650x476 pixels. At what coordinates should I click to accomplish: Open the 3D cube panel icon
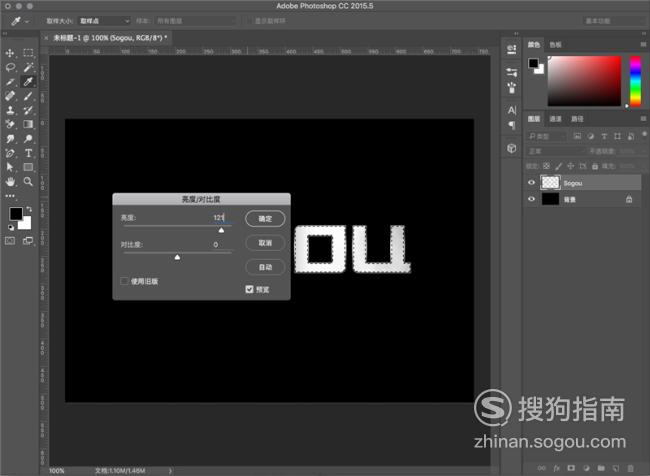[x=512, y=148]
